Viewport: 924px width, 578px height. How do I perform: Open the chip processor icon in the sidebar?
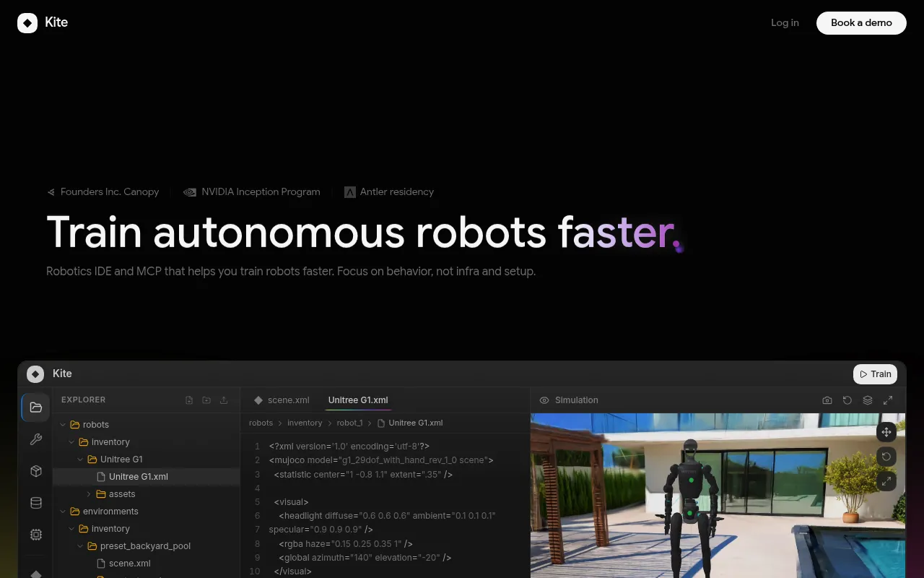(35, 535)
